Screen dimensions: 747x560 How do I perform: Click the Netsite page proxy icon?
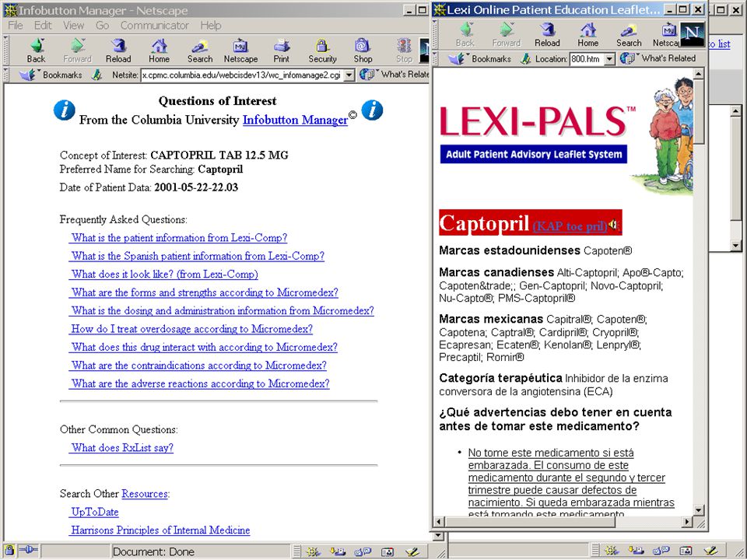click(96, 75)
